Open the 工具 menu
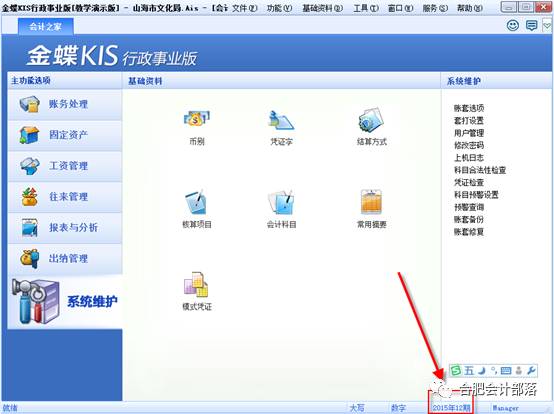The width and height of the screenshot is (554, 414). pos(366,8)
